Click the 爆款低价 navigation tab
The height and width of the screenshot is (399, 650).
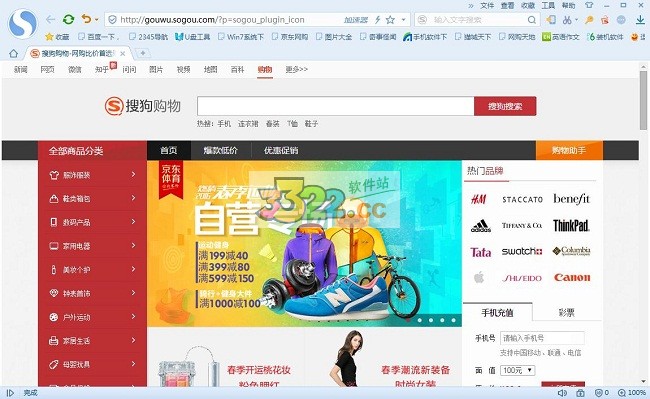(x=221, y=150)
